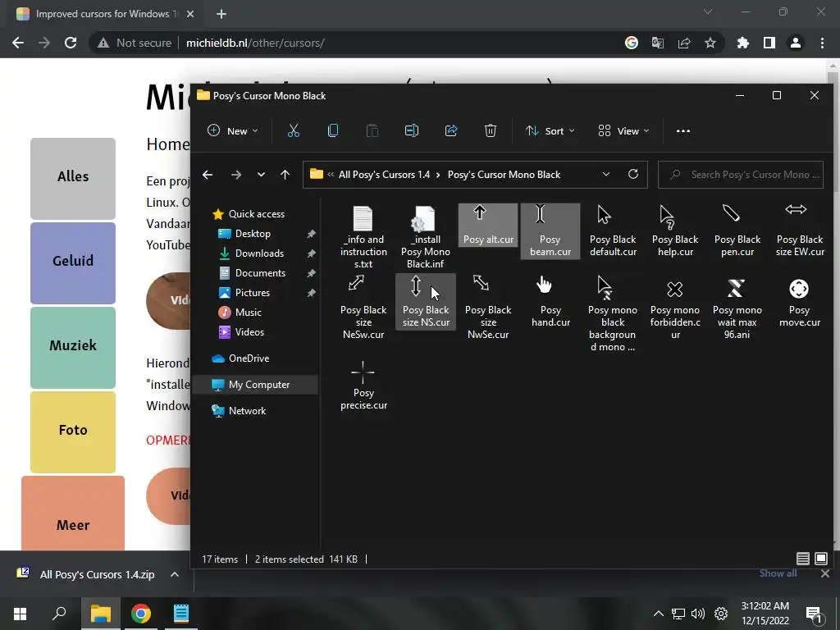The height and width of the screenshot is (630, 840).
Task: Select the Posy move.cur file
Action: pos(799,302)
